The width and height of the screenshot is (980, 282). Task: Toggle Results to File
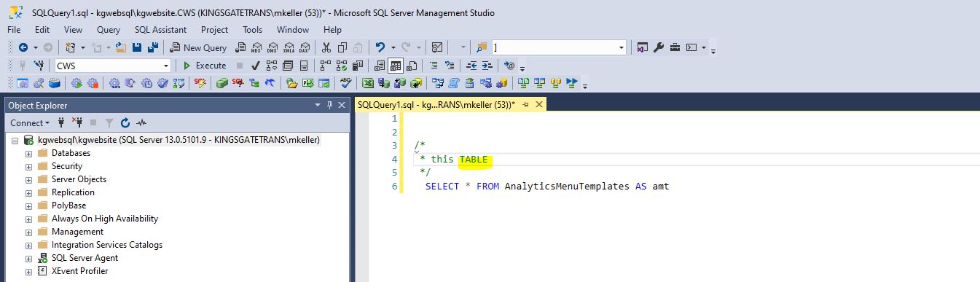(412, 66)
